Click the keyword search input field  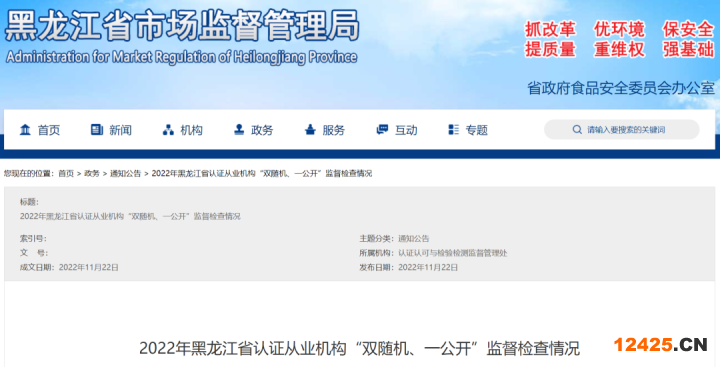(622, 130)
